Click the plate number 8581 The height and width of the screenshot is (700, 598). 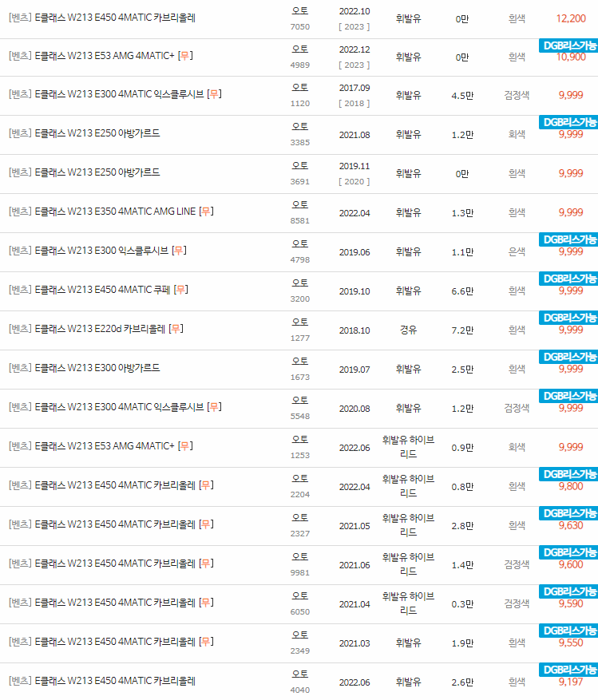(299, 220)
